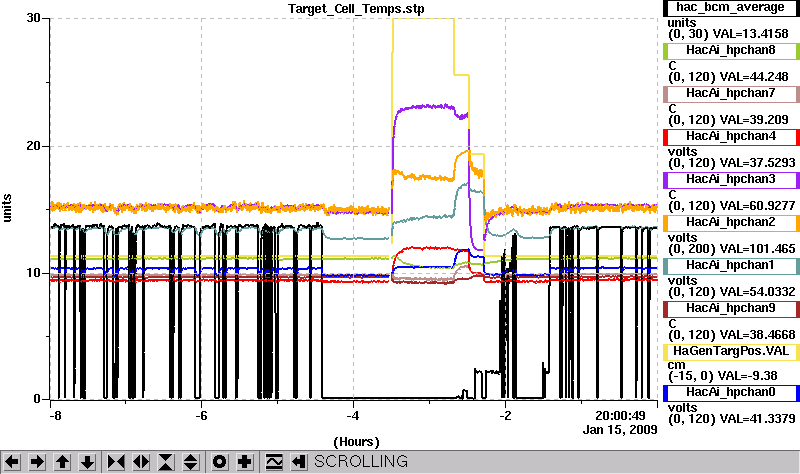Pan the plot left with the left arrow
Viewport: 800px width, 474px height.
(x=12, y=462)
